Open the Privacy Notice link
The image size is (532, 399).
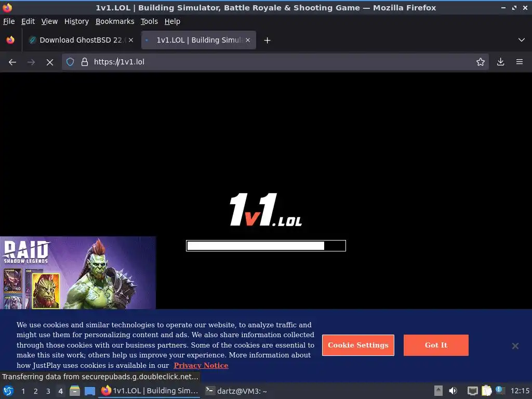201,365
